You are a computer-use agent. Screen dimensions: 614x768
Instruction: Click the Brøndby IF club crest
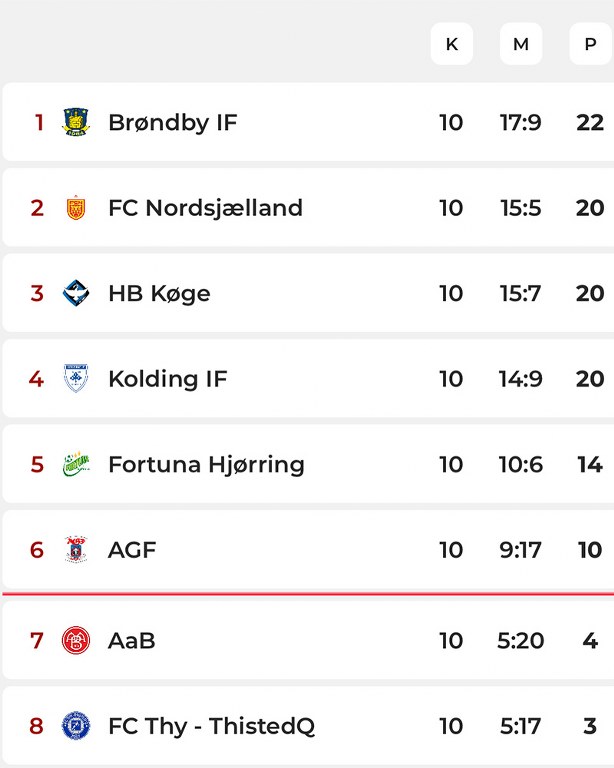coord(75,122)
